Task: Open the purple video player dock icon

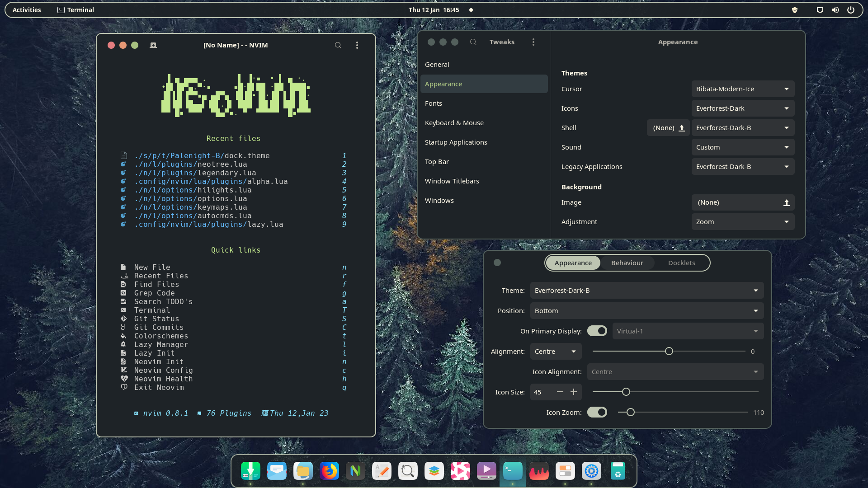Action: coord(486,471)
